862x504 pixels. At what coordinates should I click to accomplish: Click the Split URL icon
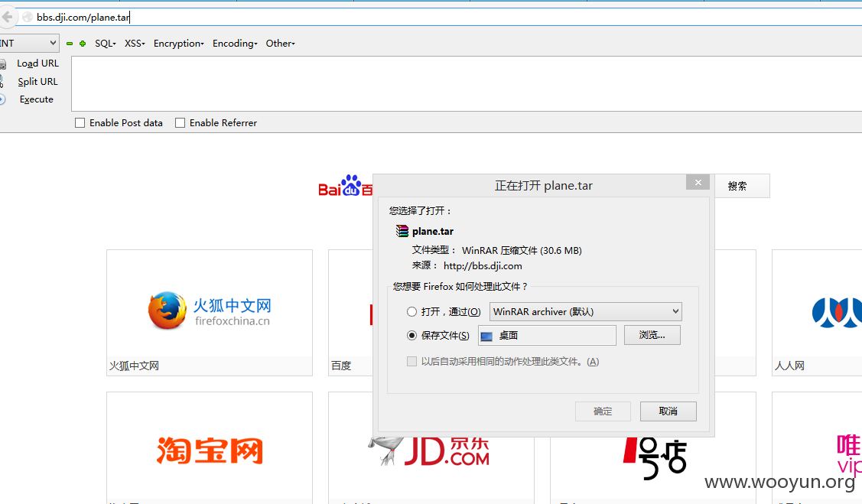click(2, 82)
